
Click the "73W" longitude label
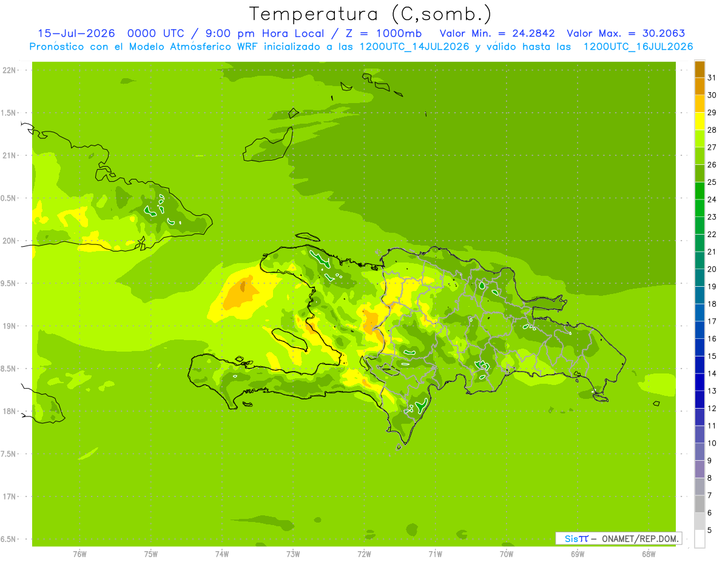(x=293, y=554)
